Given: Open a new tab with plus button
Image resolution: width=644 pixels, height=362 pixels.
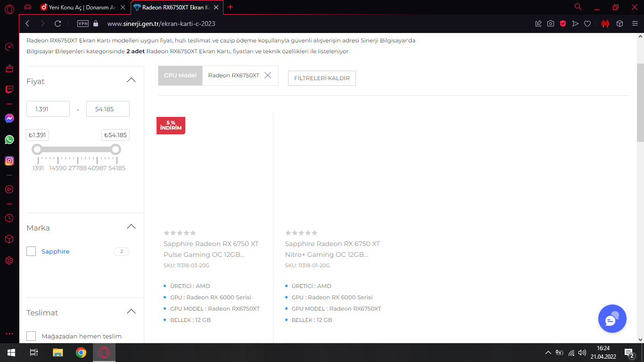Looking at the screenshot, I should pyautogui.click(x=230, y=7).
